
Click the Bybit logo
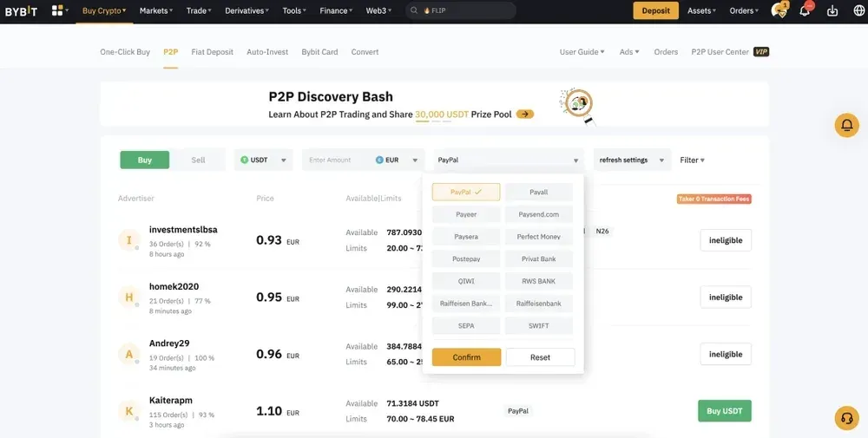point(21,11)
